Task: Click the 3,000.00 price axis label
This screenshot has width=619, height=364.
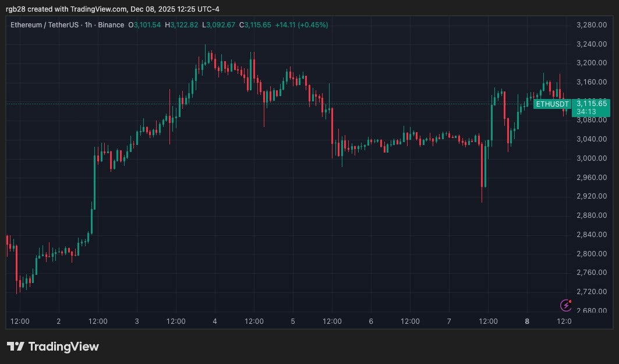Action: (592, 158)
